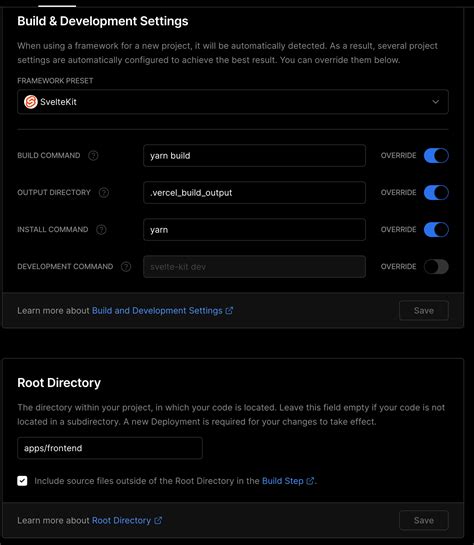This screenshot has height=545, width=474.
Task: Click the Build Command help icon
Action: [x=93, y=155]
